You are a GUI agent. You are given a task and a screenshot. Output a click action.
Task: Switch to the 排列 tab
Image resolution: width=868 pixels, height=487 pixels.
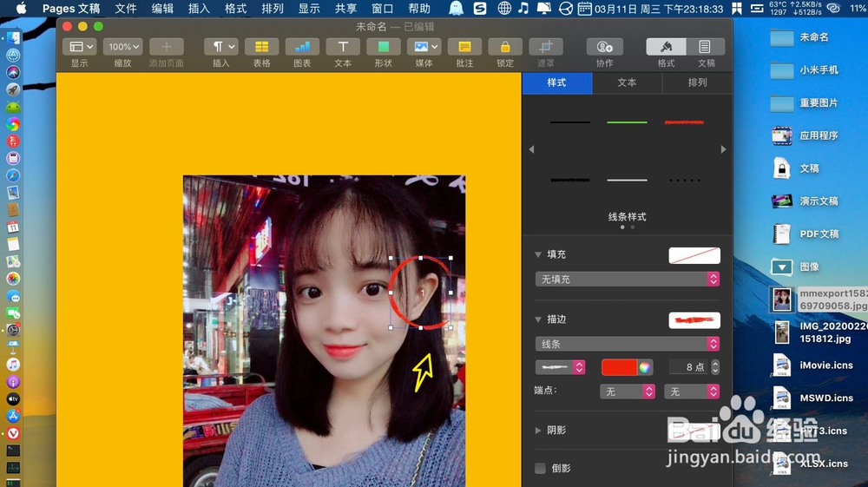(x=696, y=82)
